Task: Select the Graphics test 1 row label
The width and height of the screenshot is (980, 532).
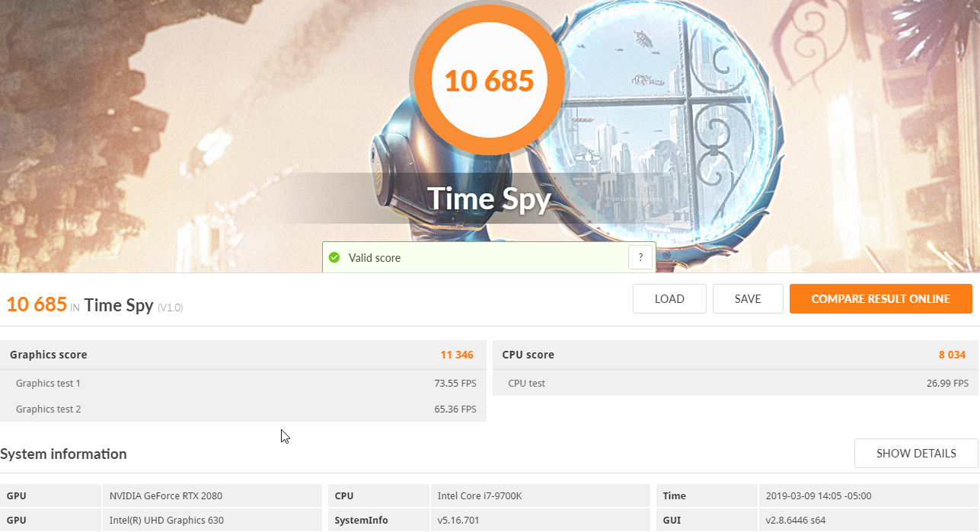Action: click(x=48, y=384)
